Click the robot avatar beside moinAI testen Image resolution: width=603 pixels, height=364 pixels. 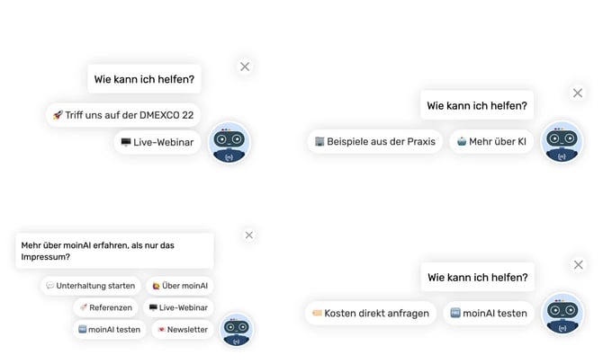click(562, 314)
